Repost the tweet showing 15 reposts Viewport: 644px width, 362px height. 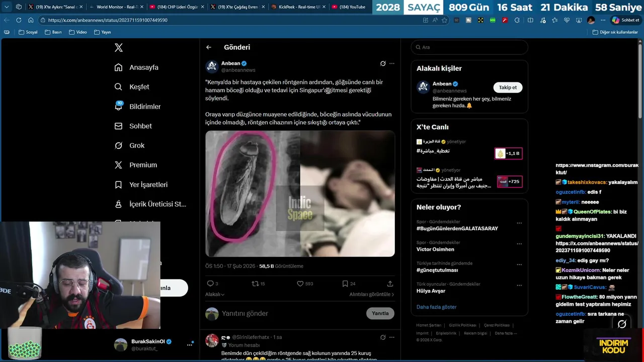258,284
